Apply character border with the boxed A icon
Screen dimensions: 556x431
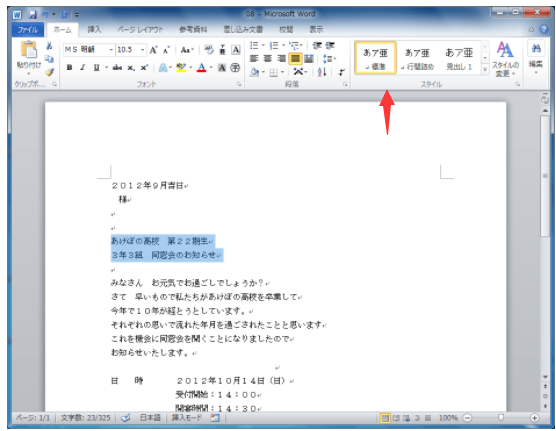coord(236,50)
